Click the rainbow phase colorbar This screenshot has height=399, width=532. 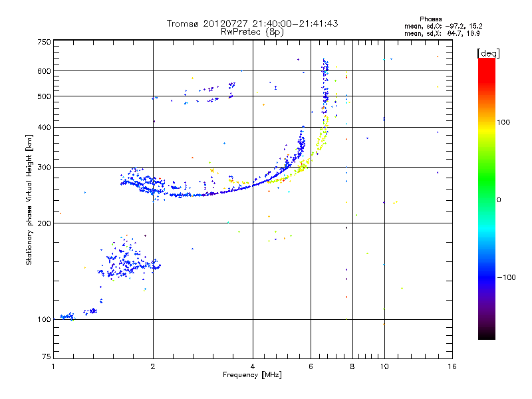487,198
